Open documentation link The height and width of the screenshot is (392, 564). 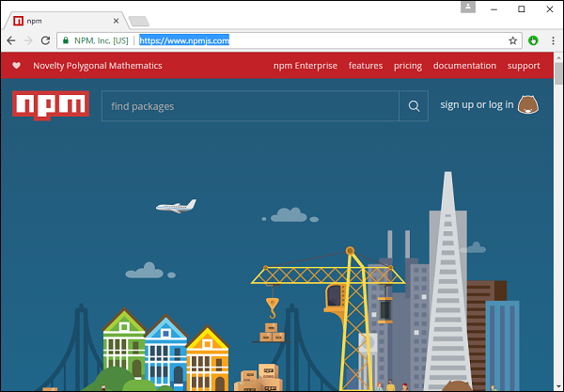pyautogui.click(x=464, y=66)
